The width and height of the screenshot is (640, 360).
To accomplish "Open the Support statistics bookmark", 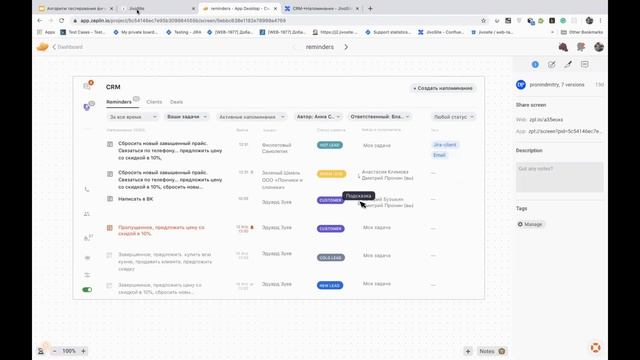I will coord(388,32).
